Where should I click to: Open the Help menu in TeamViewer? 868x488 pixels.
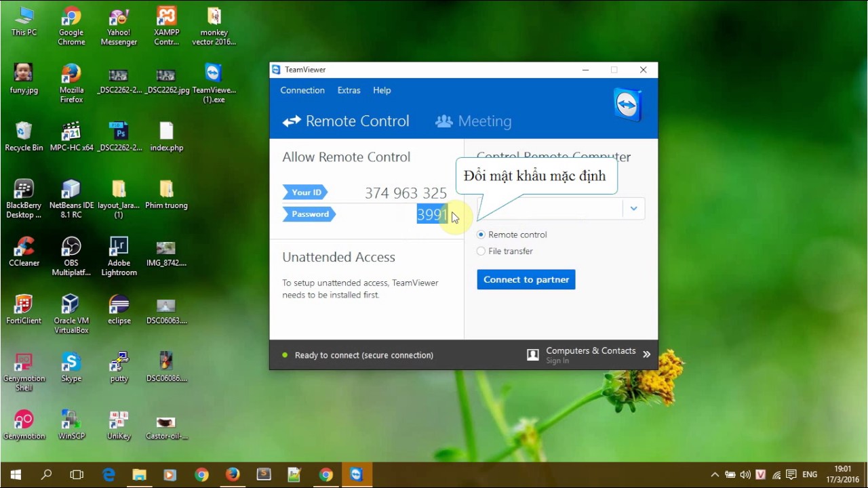(382, 90)
